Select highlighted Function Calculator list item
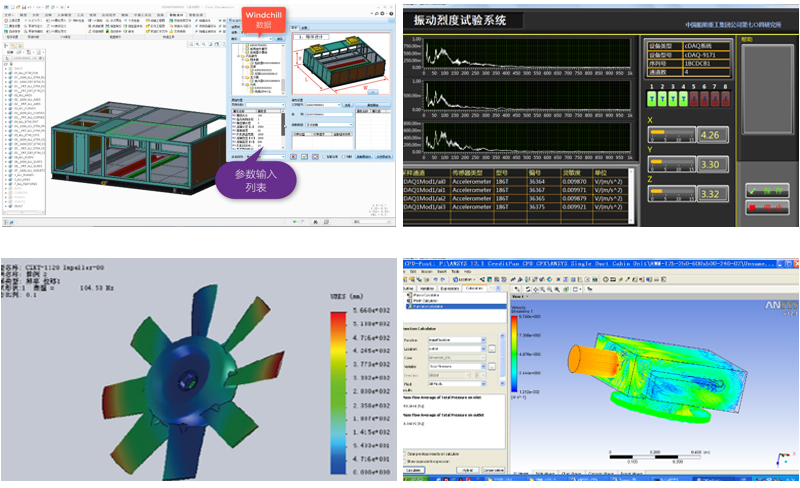 click(456, 306)
